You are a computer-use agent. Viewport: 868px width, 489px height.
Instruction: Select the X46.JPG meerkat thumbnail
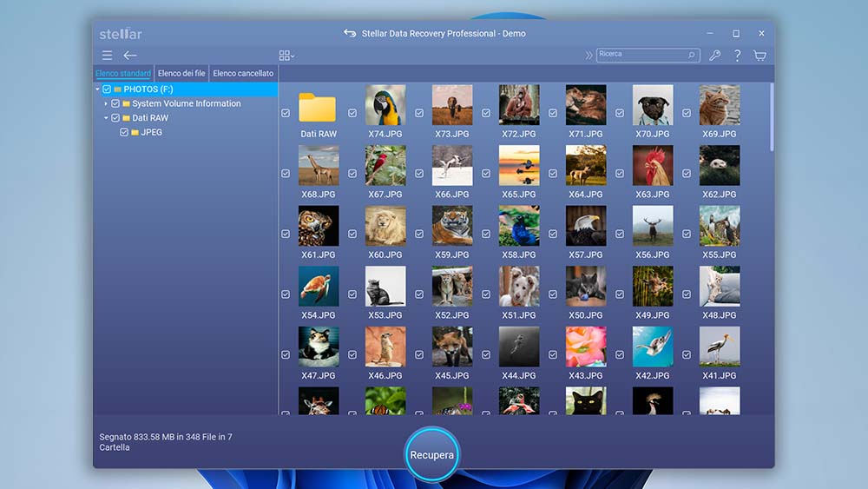tap(385, 347)
